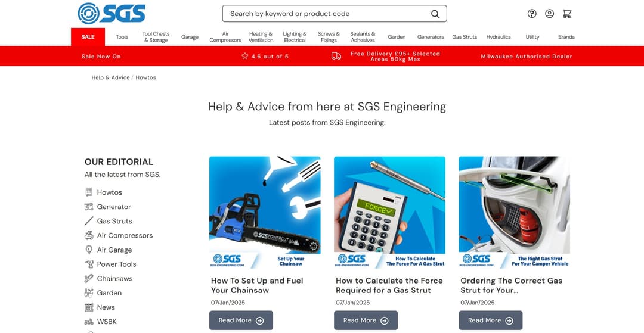Click Read More under gas strut force article

click(x=366, y=320)
